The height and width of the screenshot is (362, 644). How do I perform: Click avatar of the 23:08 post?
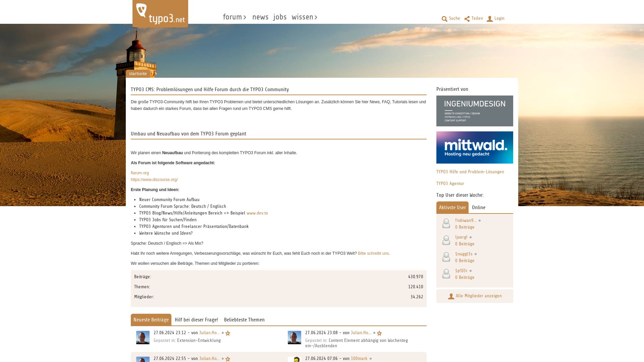tap(294, 338)
